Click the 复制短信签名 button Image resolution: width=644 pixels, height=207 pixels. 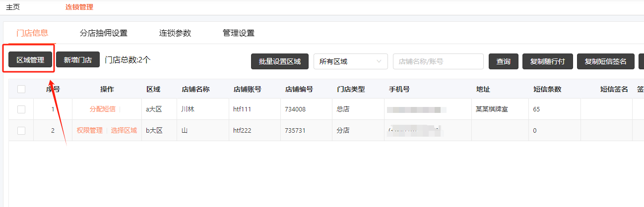coord(605,61)
